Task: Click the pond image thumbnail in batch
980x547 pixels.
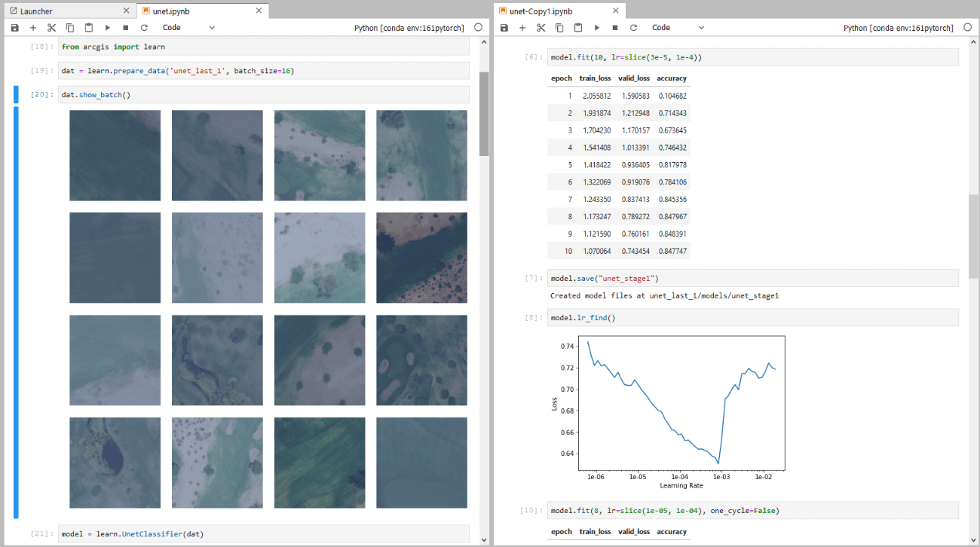Action: click(115, 463)
